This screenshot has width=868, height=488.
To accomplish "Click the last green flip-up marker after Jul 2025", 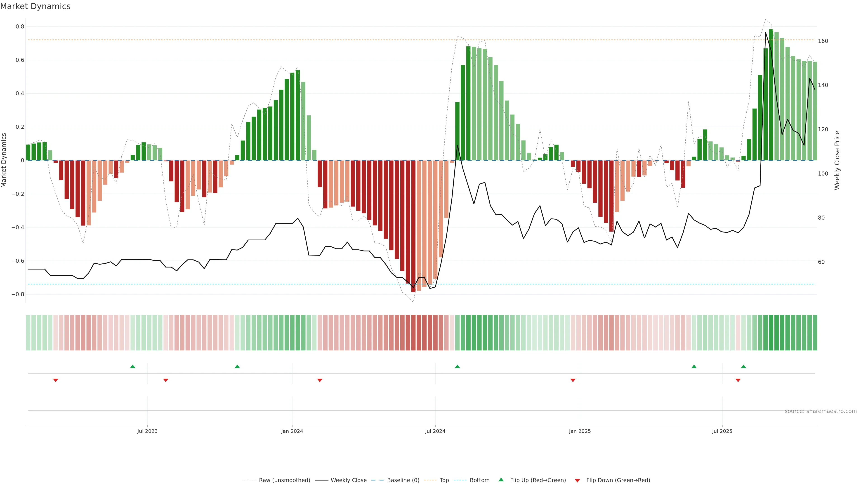I will coord(743,366).
